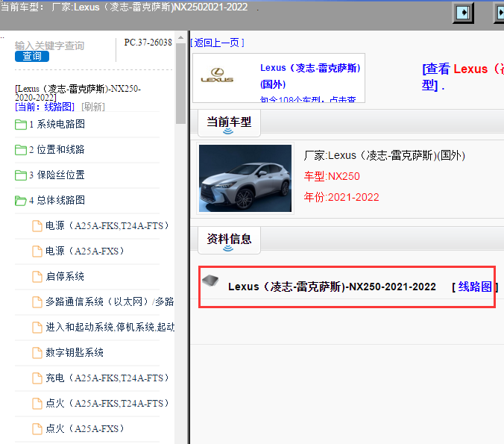Click the Lexus logo image
This screenshot has height=444, width=504.
tap(217, 75)
